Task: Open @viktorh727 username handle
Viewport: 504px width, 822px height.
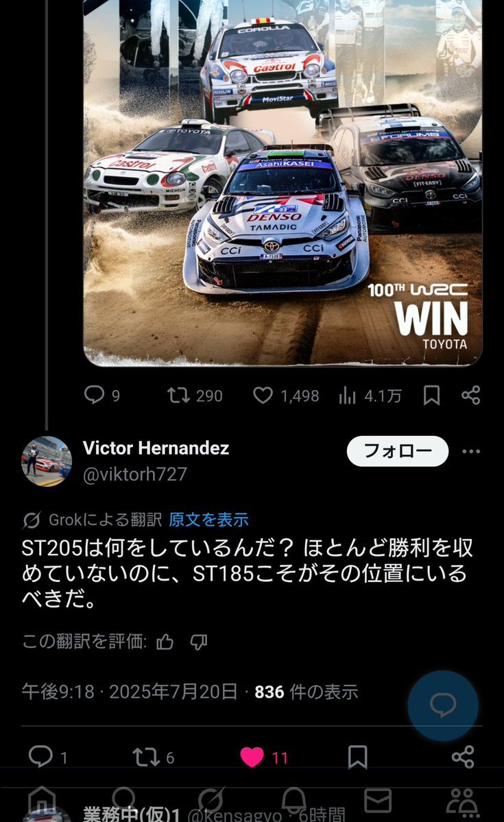Action: (x=135, y=474)
